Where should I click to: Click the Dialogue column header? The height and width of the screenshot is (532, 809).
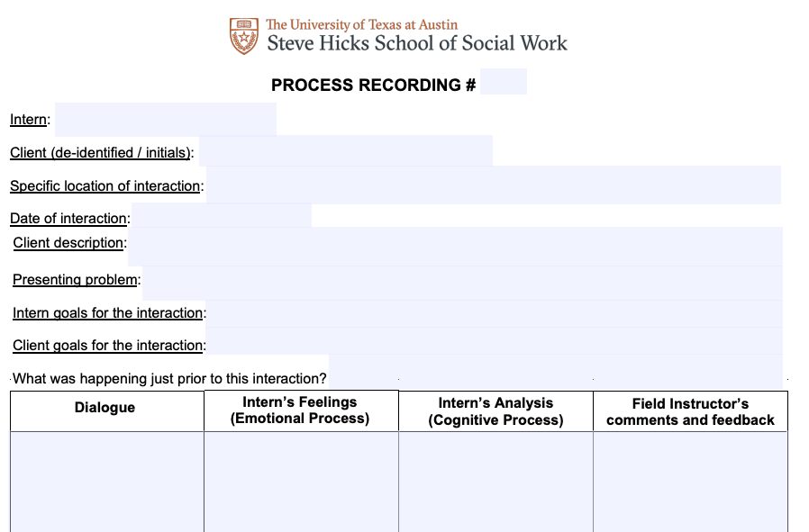click(x=105, y=407)
